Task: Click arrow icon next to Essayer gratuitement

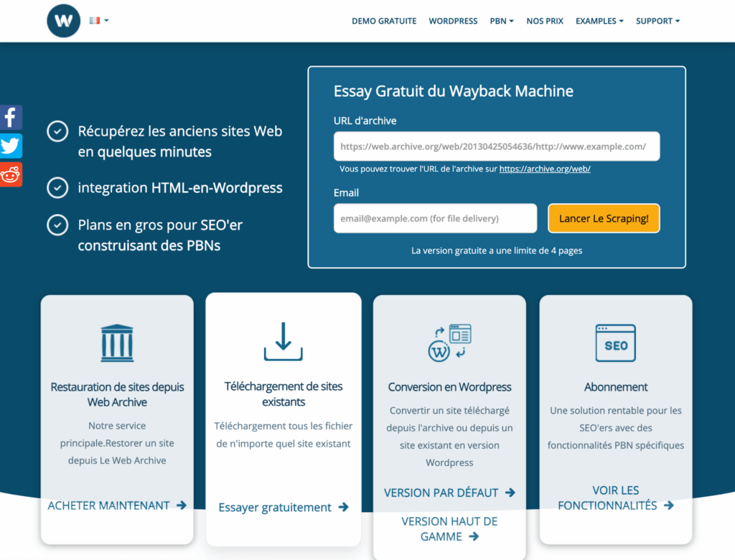Action: tap(343, 507)
